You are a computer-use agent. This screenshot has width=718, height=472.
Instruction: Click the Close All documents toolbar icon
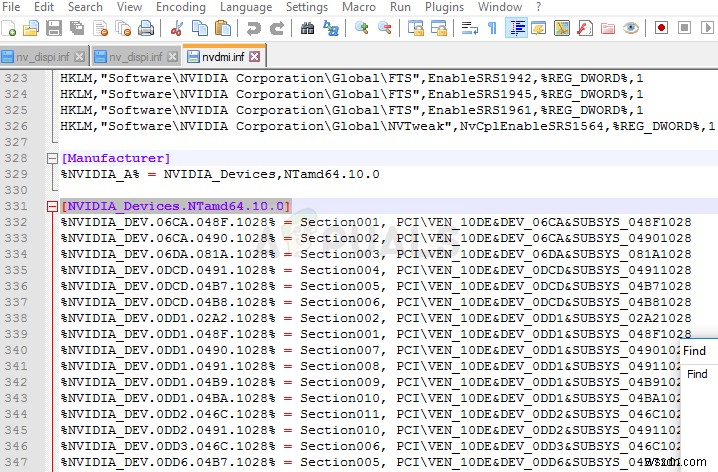tap(123, 28)
